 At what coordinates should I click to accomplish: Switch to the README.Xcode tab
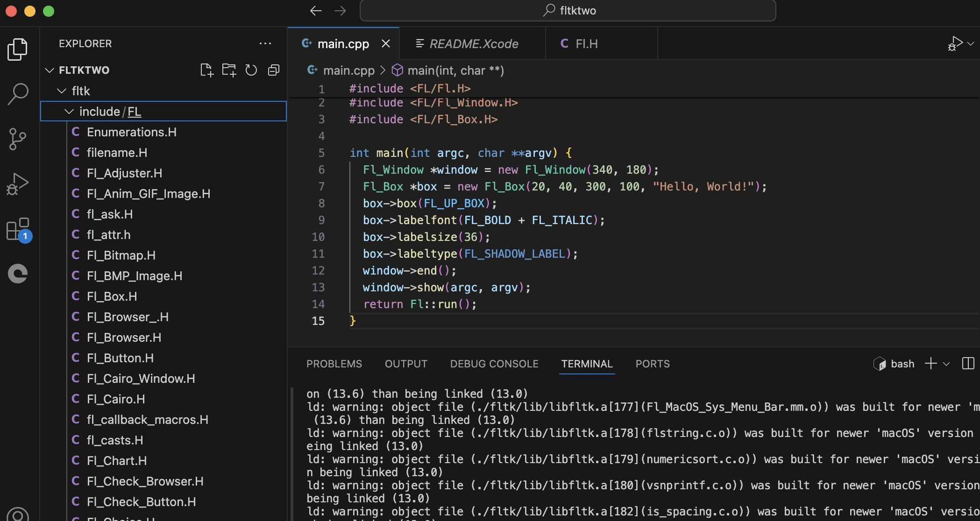[473, 43]
